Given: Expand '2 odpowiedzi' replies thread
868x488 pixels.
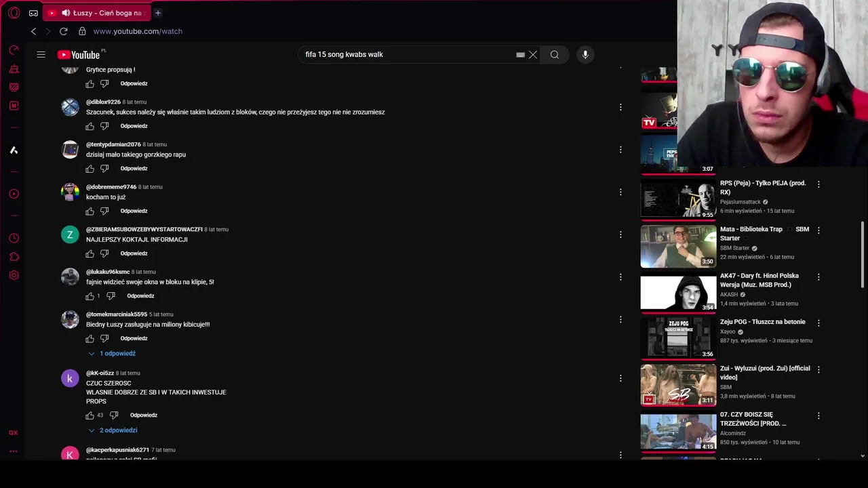Looking at the screenshot, I should (x=113, y=430).
